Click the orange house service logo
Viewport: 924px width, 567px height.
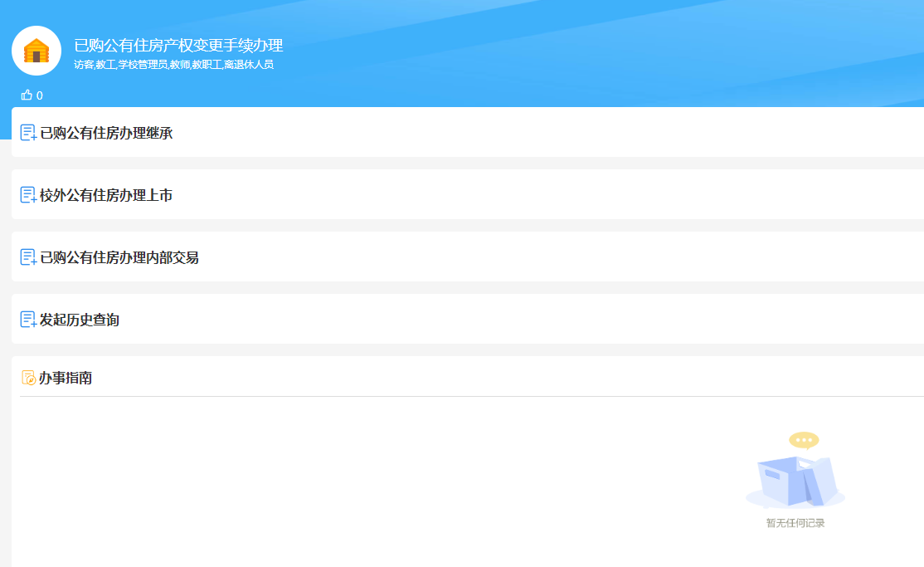pos(36,51)
